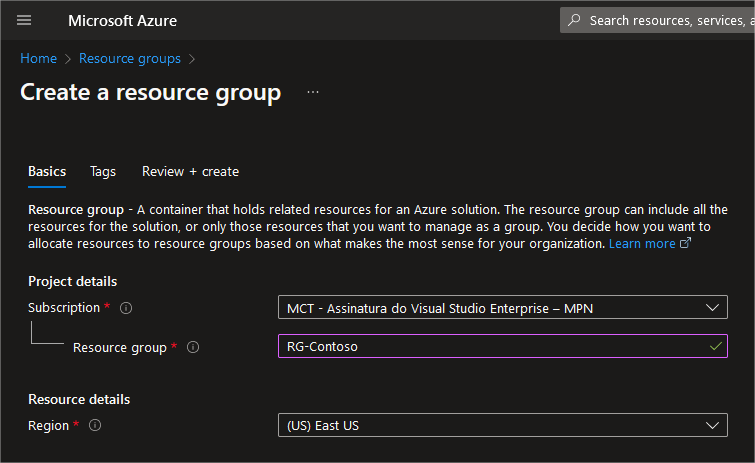Show Subscription info tooltip icon
This screenshot has height=463, width=755.
point(126,308)
